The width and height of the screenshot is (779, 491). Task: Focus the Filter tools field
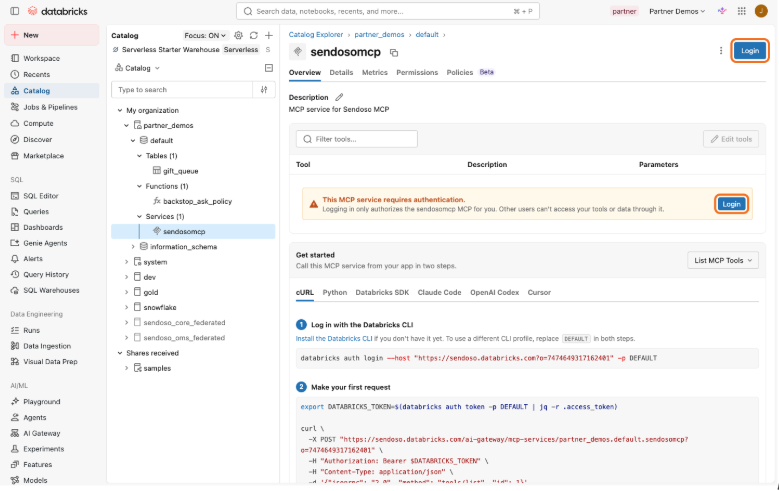point(357,139)
